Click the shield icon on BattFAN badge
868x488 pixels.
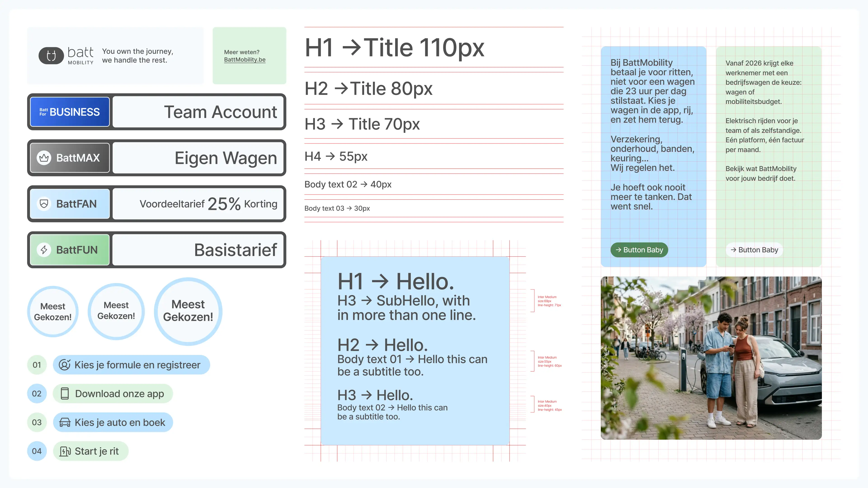click(44, 204)
